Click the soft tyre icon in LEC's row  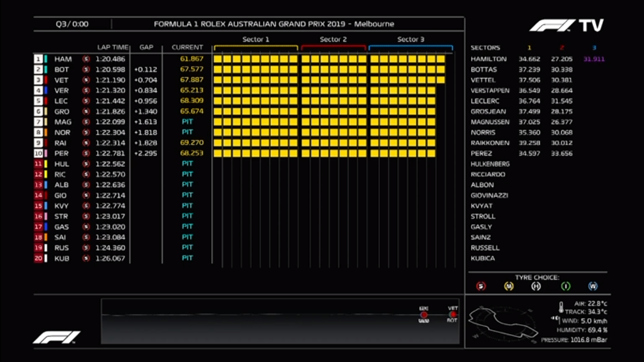click(x=86, y=101)
